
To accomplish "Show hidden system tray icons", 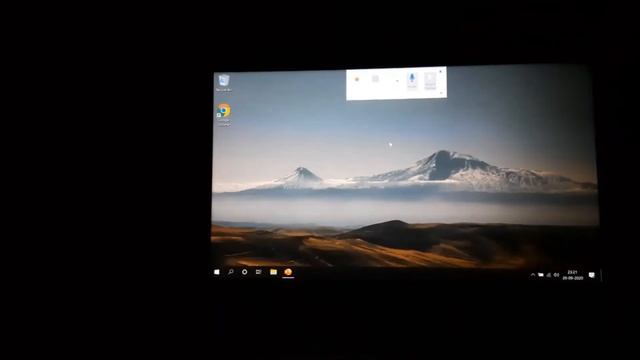I will pos(533,275).
